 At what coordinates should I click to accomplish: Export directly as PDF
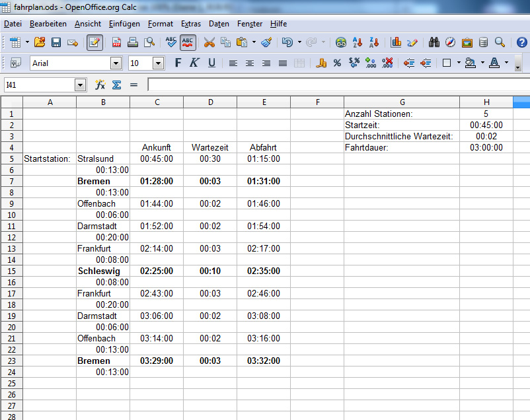(x=116, y=42)
